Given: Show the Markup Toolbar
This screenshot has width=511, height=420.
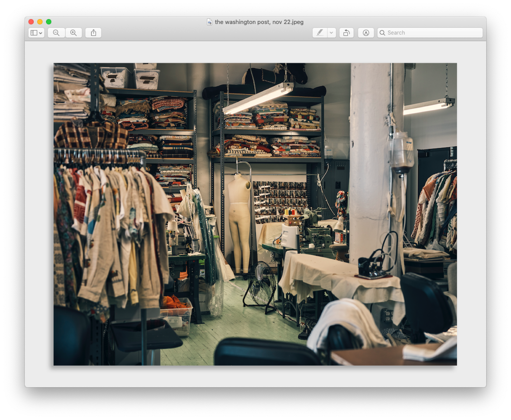Looking at the screenshot, I should click(x=366, y=33).
